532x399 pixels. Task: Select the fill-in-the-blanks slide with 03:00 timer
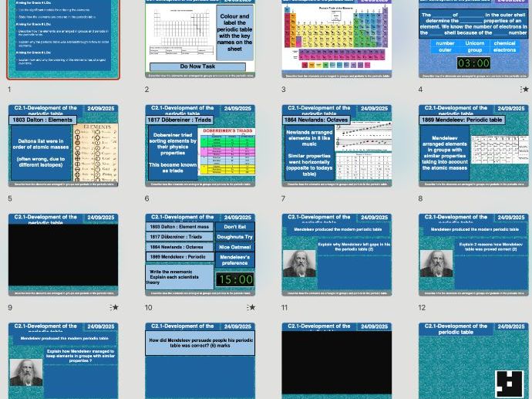(x=473, y=39)
